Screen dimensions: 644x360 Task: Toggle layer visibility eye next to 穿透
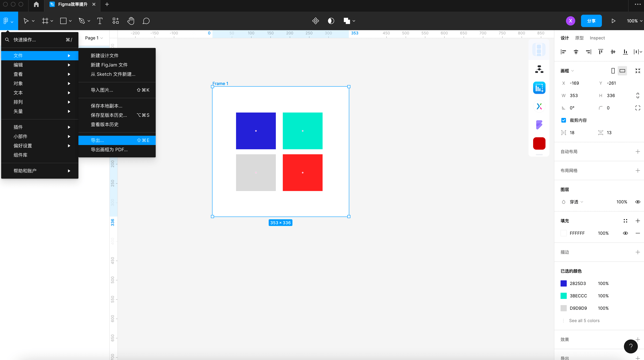pyautogui.click(x=637, y=202)
